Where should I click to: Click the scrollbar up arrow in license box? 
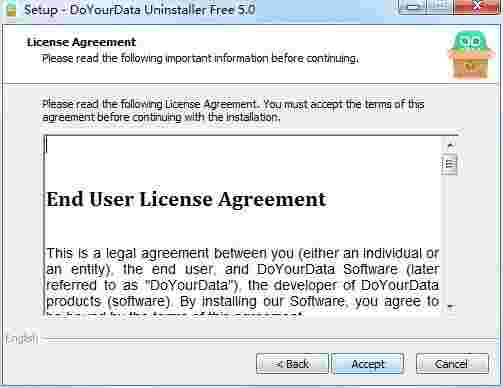tap(450, 145)
